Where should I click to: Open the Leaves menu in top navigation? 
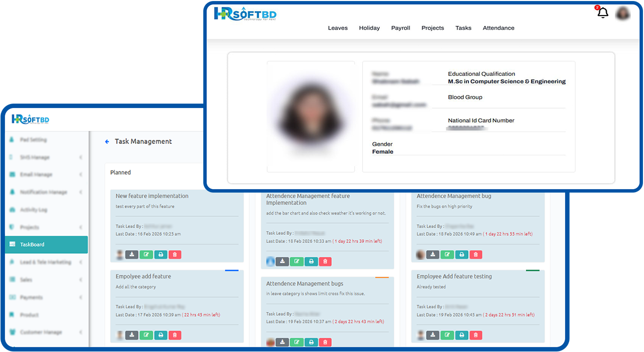click(x=338, y=28)
